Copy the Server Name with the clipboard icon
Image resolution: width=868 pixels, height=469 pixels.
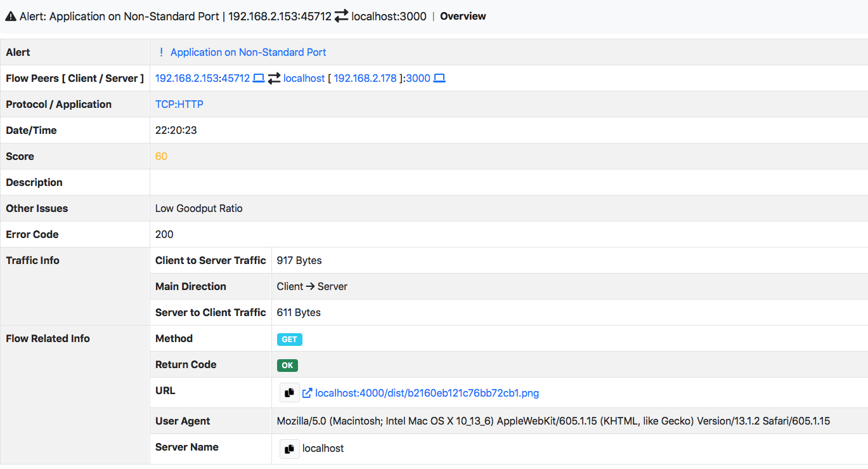289,448
